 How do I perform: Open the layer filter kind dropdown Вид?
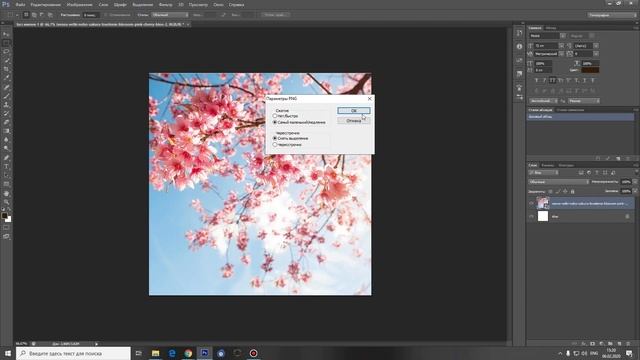(543, 173)
